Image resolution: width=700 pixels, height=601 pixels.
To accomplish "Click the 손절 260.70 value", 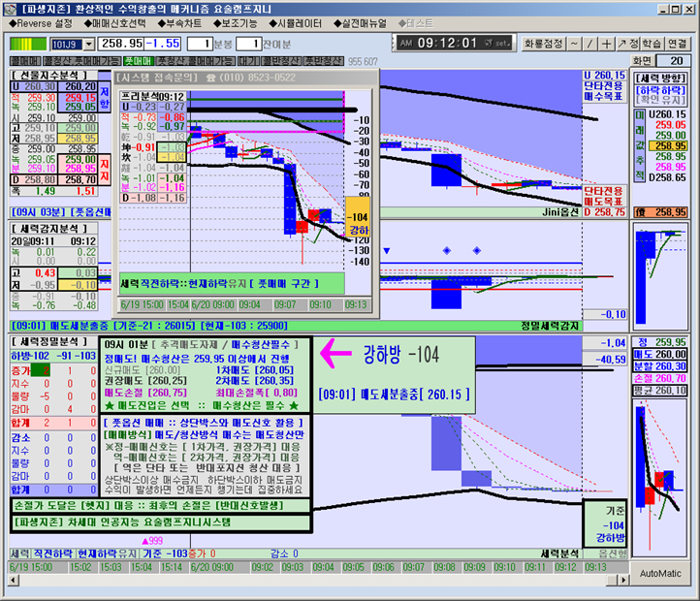I will 660,379.
